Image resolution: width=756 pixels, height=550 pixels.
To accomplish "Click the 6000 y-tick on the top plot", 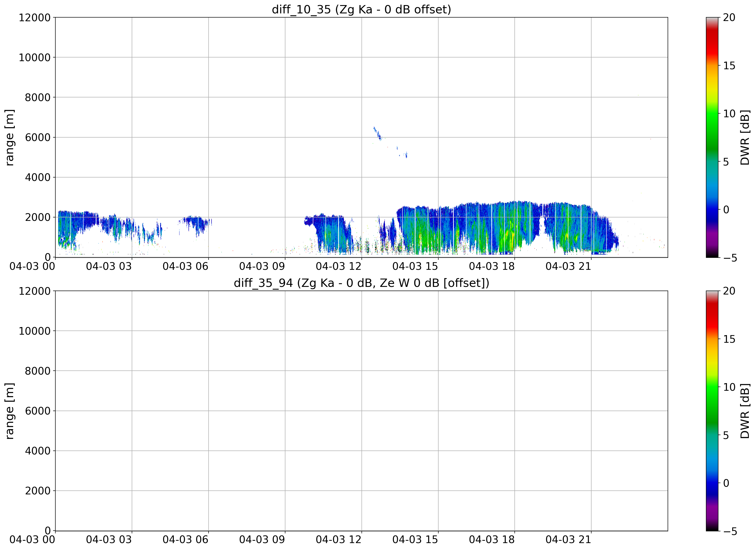I will pyautogui.click(x=38, y=137).
